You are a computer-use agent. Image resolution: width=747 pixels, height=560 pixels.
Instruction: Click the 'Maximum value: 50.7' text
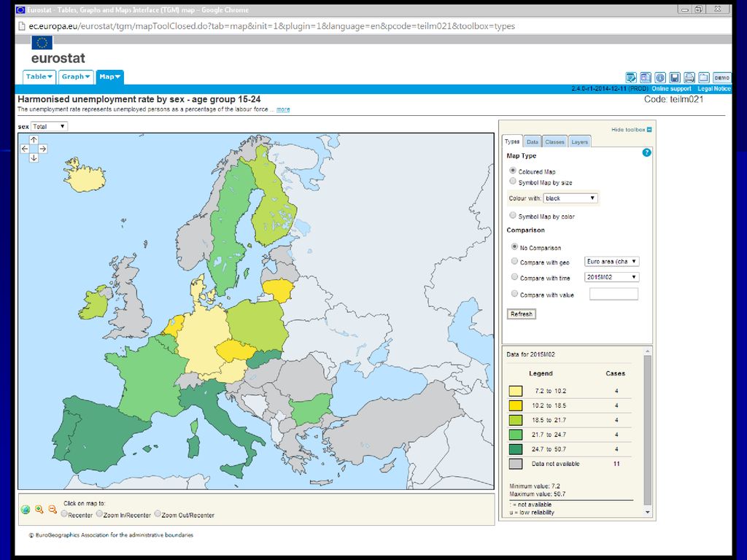tap(538, 494)
